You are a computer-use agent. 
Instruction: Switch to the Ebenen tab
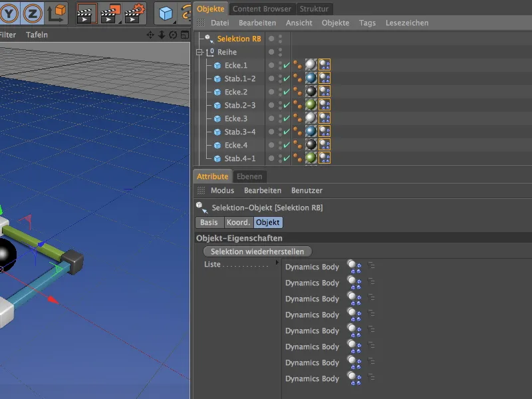pos(249,176)
